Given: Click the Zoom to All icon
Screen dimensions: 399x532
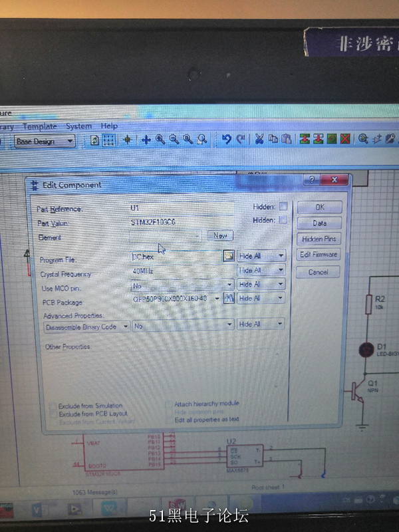Looking at the screenshot, I should pos(188,139).
